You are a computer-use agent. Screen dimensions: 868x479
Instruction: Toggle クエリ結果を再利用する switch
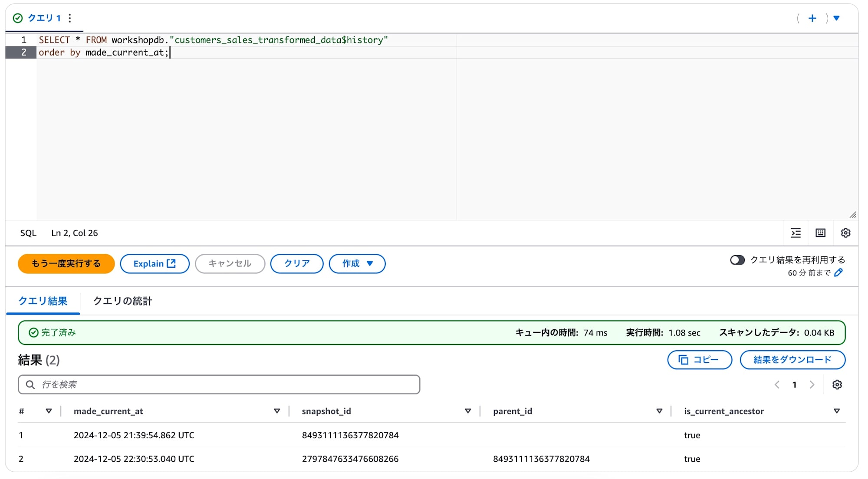pos(737,260)
